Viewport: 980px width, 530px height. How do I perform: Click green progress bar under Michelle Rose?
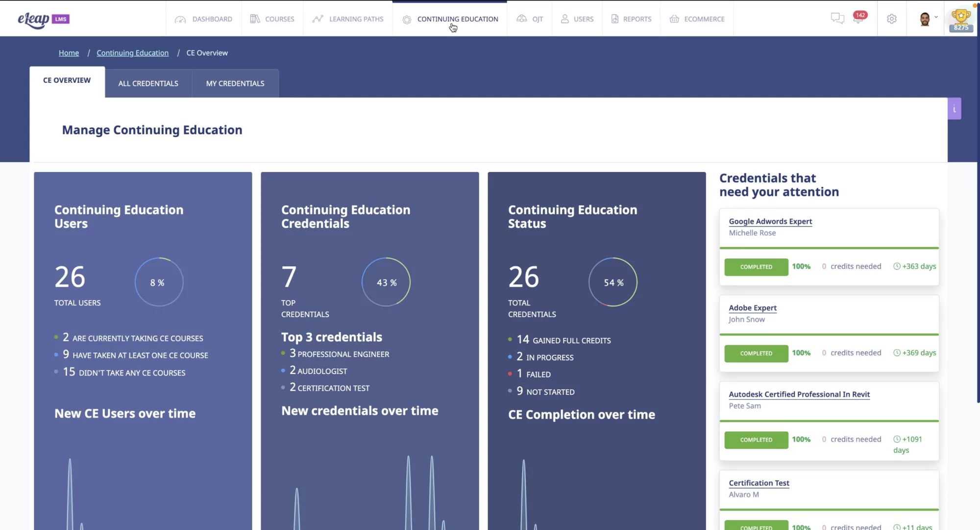pyautogui.click(x=829, y=248)
